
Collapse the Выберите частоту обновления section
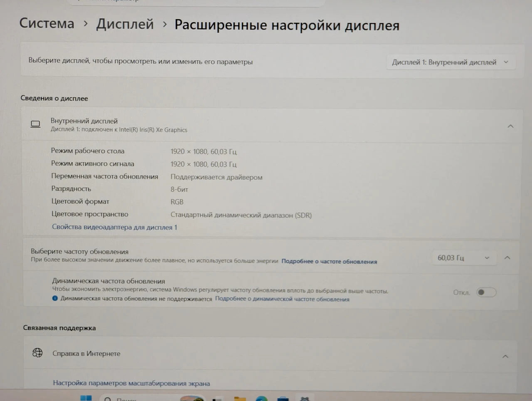507,258
